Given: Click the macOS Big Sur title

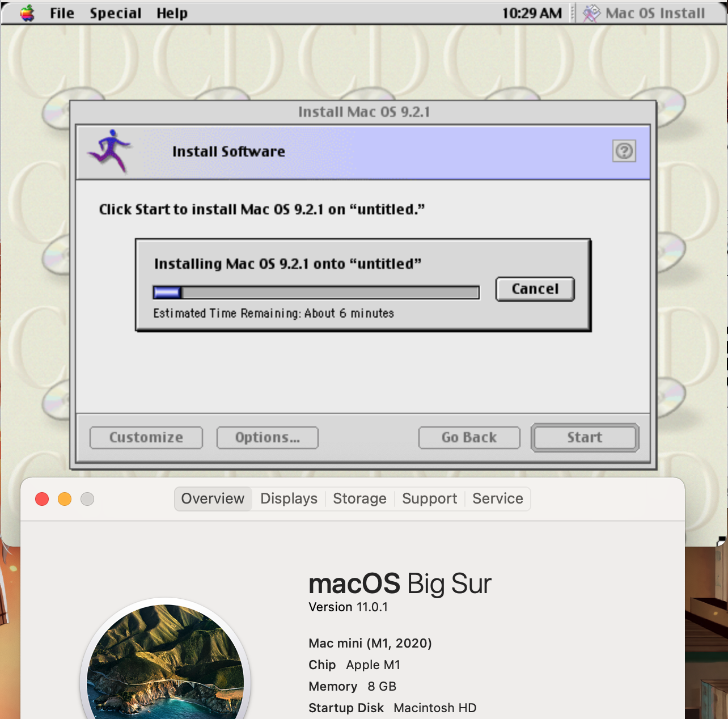Looking at the screenshot, I should point(400,583).
